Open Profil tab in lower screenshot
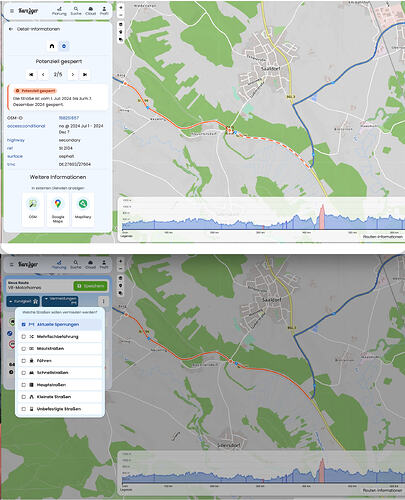This screenshot has width=405, height=500. [104, 264]
